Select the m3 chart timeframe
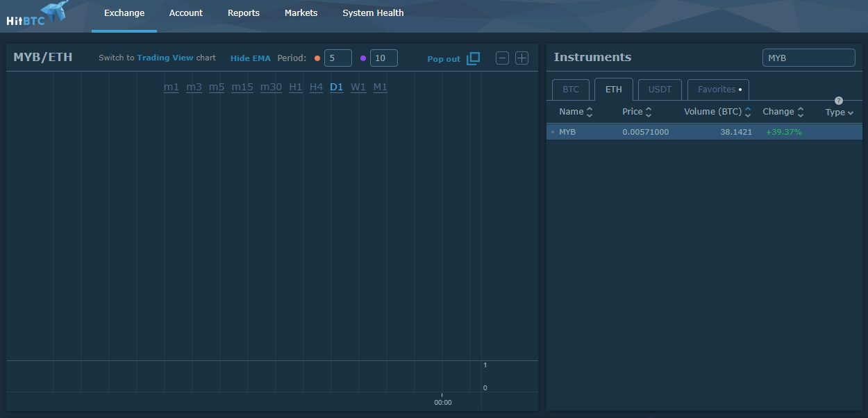Image resolution: width=868 pixels, height=418 pixels. click(194, 87)
